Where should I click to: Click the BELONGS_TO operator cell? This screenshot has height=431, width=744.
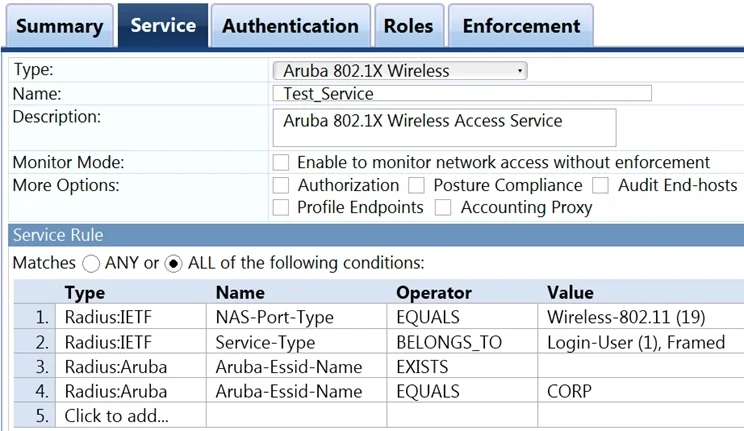tap(462, 342)
